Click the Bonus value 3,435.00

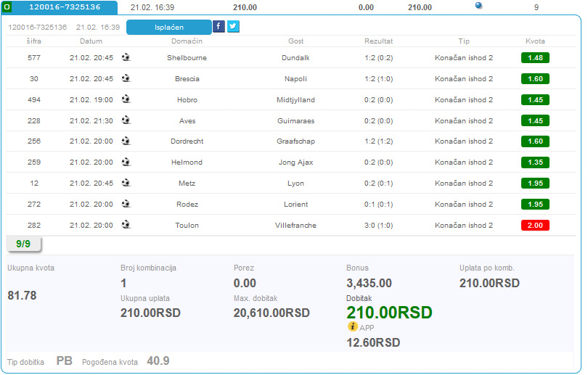[369, 283]
